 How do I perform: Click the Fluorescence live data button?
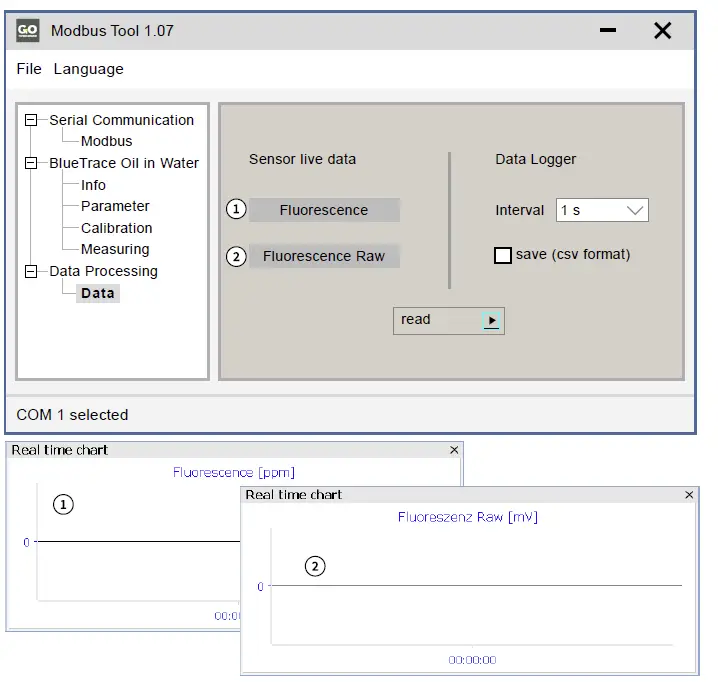(x=324, y=210)
